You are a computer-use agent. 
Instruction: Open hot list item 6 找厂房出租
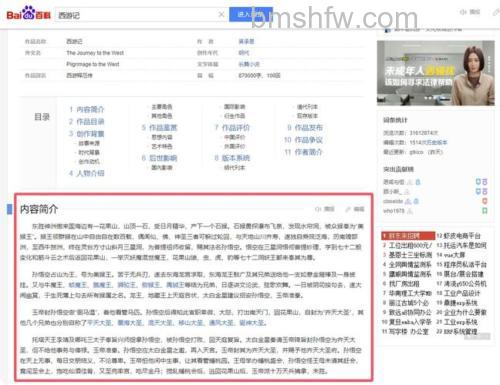pyautogui.click(x=401, y=284)
